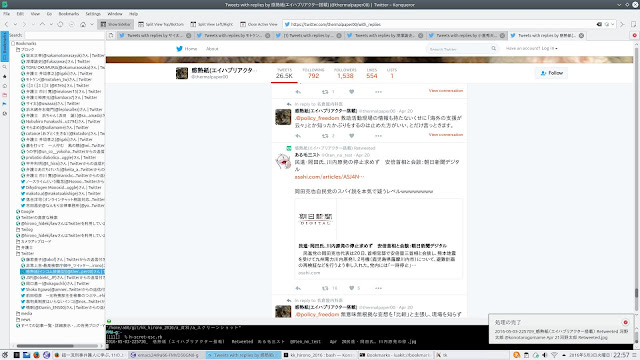This screenshot has width=640, height=360.
Task: Reload the current page
Action: (60, 24)
